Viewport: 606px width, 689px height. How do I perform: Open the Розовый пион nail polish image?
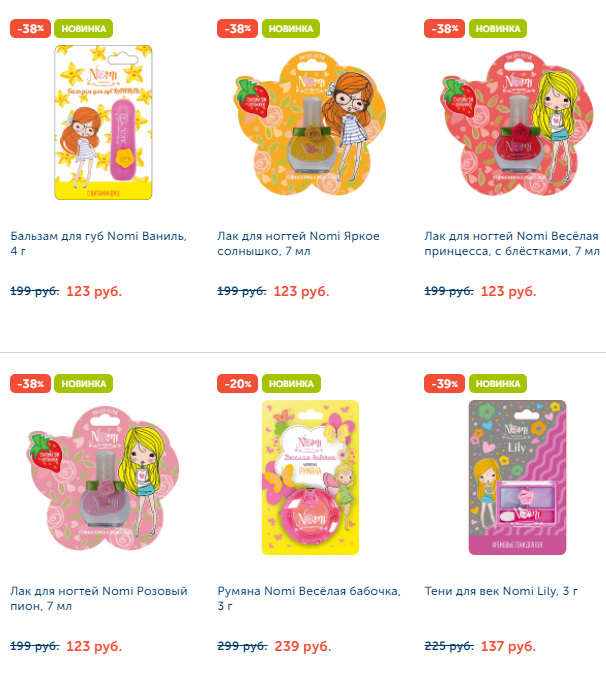click(x=104, y=478)
